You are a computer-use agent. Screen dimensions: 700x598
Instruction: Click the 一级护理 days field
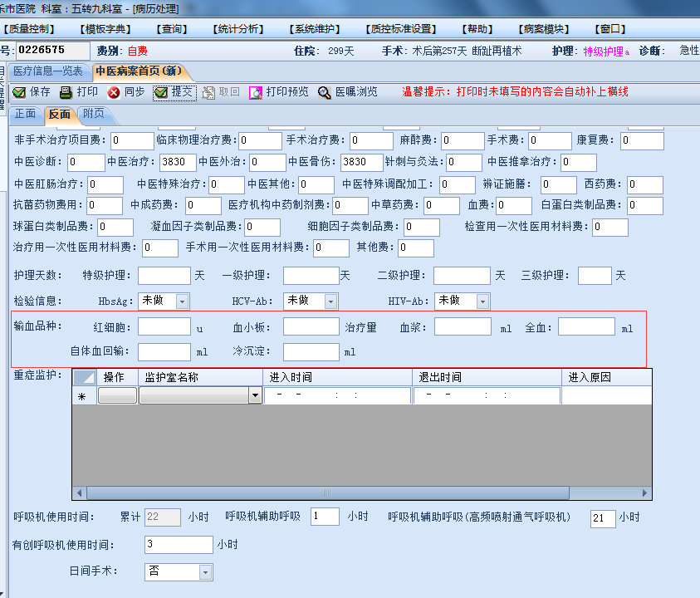pos(311,276)
